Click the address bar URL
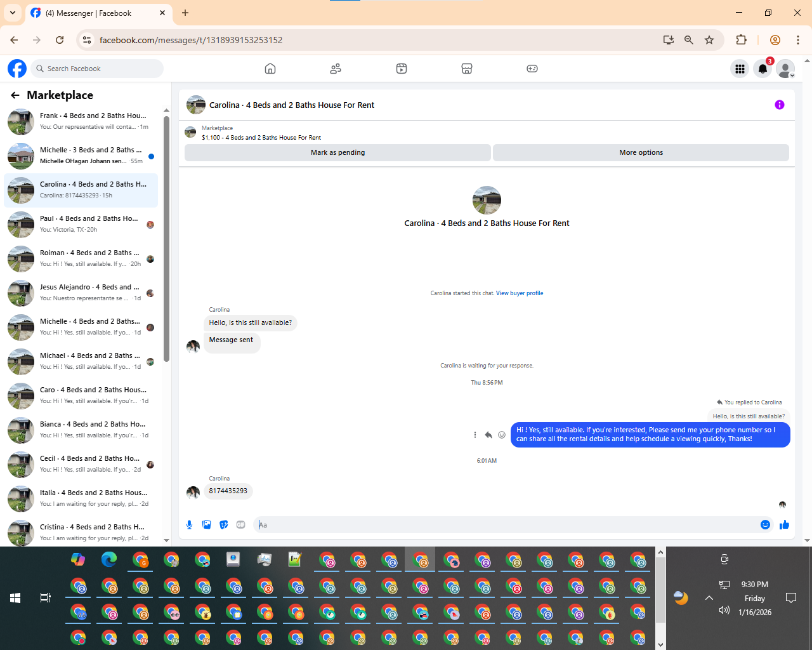 coord(191,40)
